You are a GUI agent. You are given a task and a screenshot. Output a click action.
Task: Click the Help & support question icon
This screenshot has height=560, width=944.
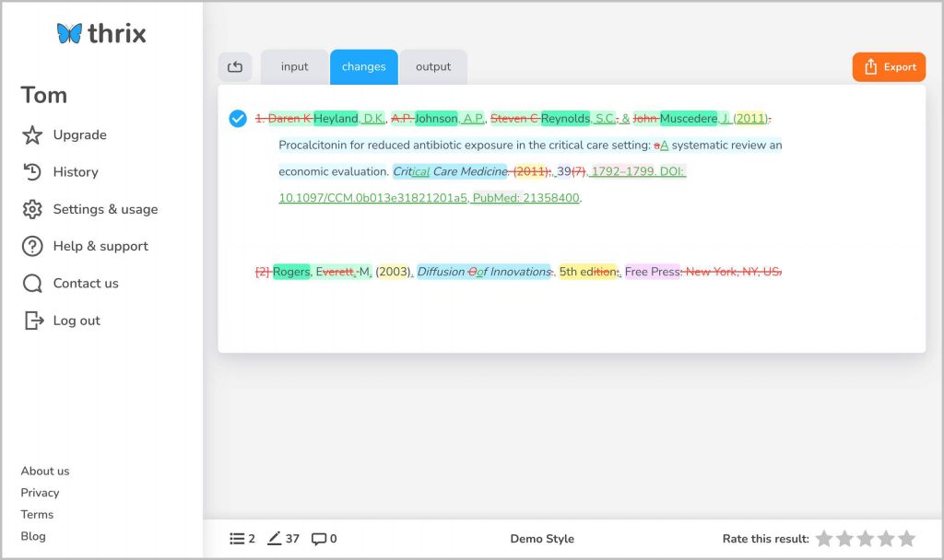tap(32, 246)
